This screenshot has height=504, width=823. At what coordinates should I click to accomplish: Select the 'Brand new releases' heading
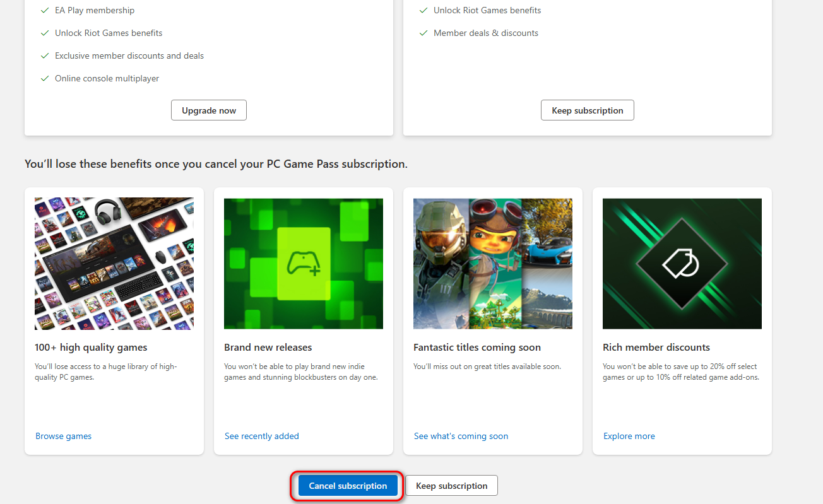click(x=268, y=348)
